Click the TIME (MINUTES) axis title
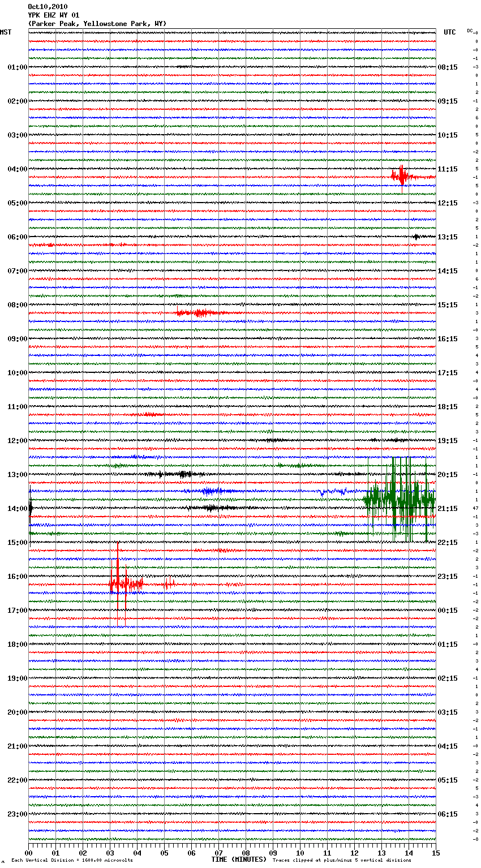 click(239, 860)
